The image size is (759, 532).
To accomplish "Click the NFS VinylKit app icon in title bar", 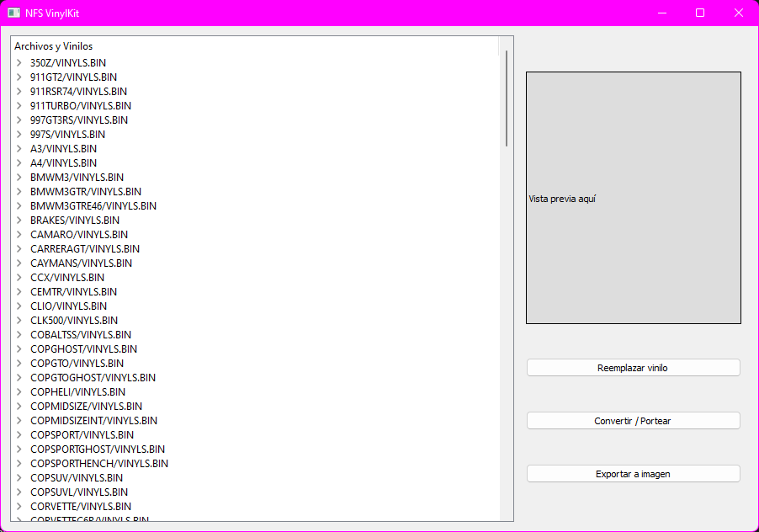I will tap(14, 13).
